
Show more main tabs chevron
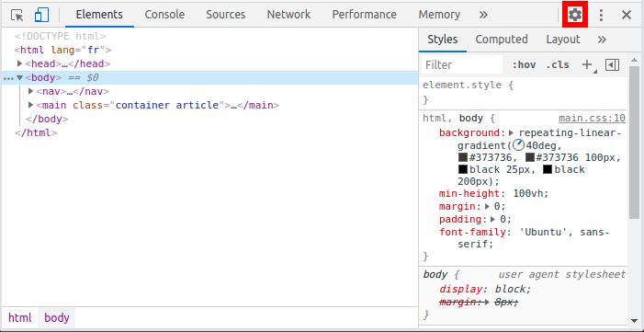(x=483, y=16)
